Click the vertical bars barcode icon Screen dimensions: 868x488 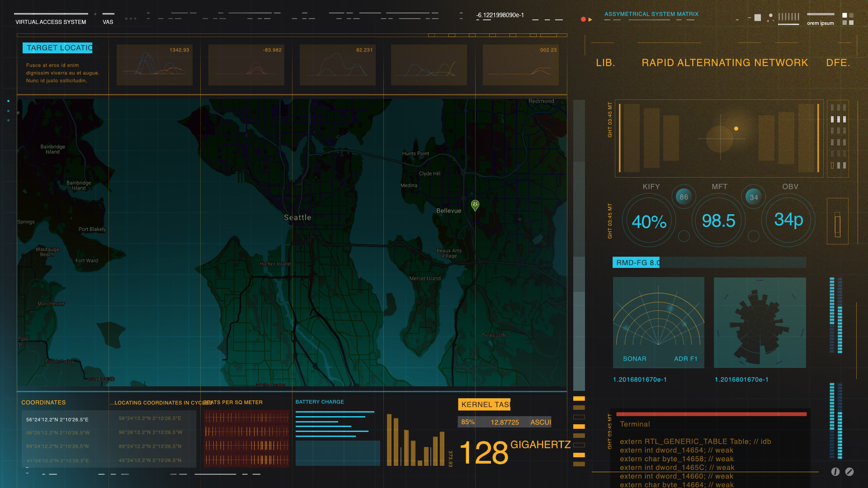(788, 17)
